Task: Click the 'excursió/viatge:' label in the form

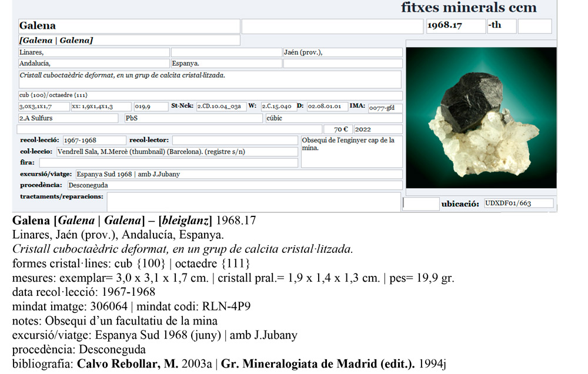Action: tap(46, 174)
